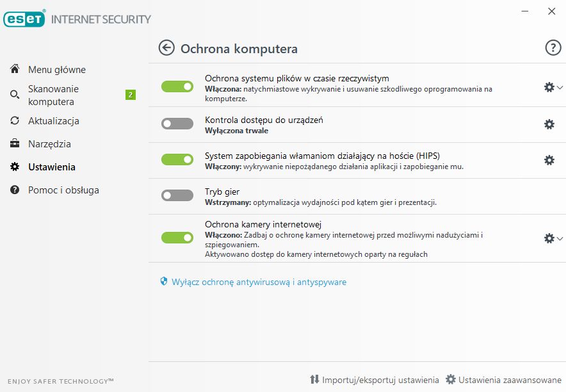Select Aktualizacja in the sidebar

pyautogui.click(x=53, y=120)
